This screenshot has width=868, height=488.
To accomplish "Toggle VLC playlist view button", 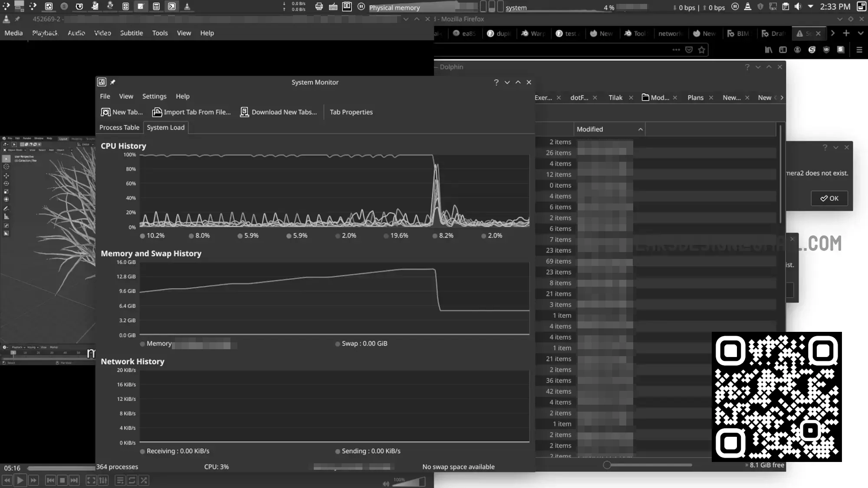I will [120, 480].
